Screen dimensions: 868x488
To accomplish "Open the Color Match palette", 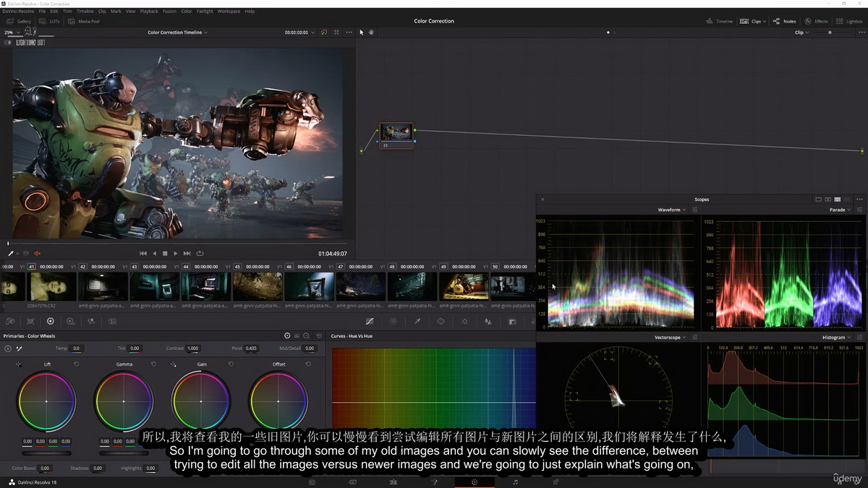I will (30, 321).
